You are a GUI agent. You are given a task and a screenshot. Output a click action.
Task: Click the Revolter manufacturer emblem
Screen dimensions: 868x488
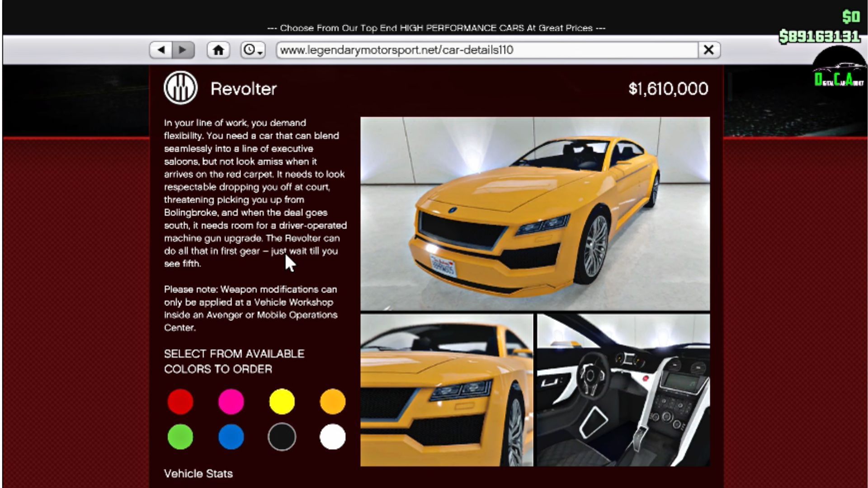tap(180, 89)
